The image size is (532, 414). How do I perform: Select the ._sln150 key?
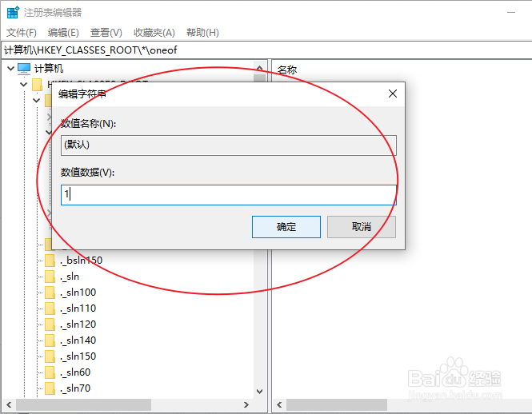(x=78, y=356)
